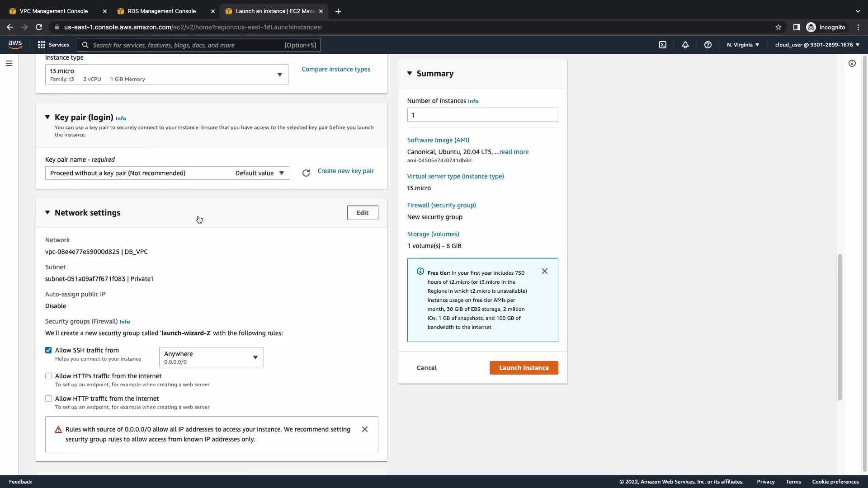Open AWS CloudShell icon in top bar
The width and height of the screenshot is (868, 488).
pyautogui.click(x=663, y=45)
